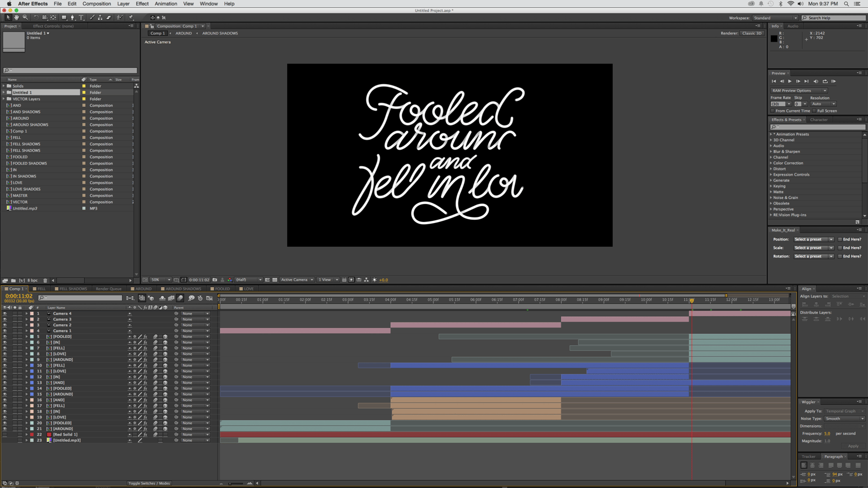This screenshot has height=488, width=868.
Task: Open the magnification 50% dropdown
Action: [x=160, y=280]
